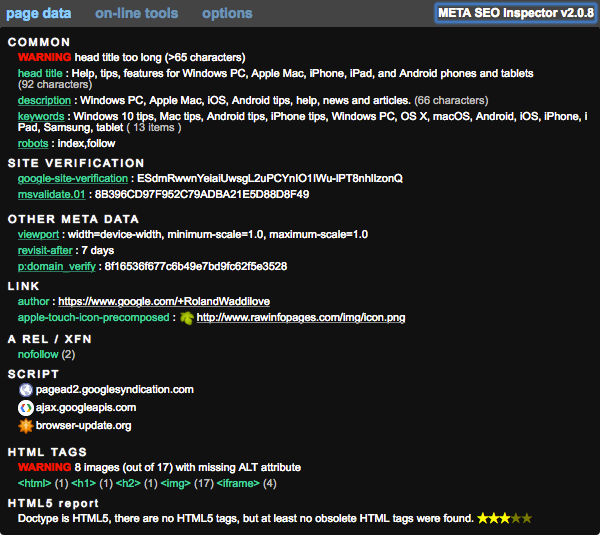Click the index,follow robots value
The image size is (600, 536).
[x=86, y=143]
